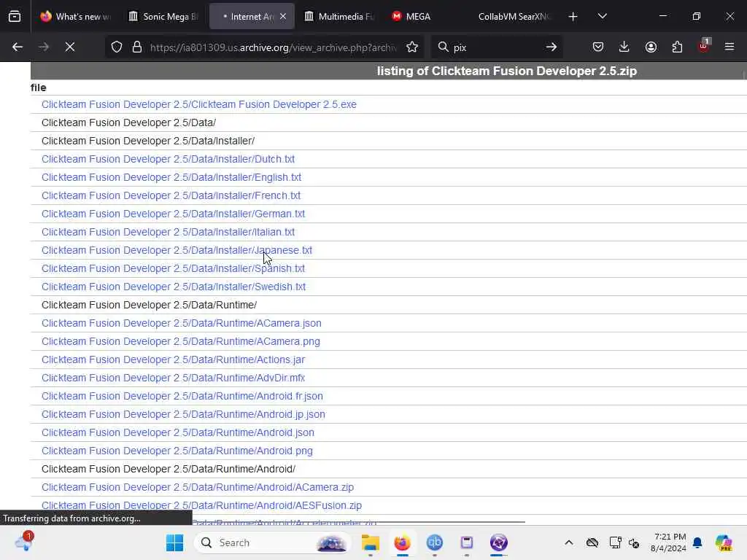The width and height of the screenshot is (747, 560).
Task: List all tabs dropdown arrow
Action: [x=602, y=17]
